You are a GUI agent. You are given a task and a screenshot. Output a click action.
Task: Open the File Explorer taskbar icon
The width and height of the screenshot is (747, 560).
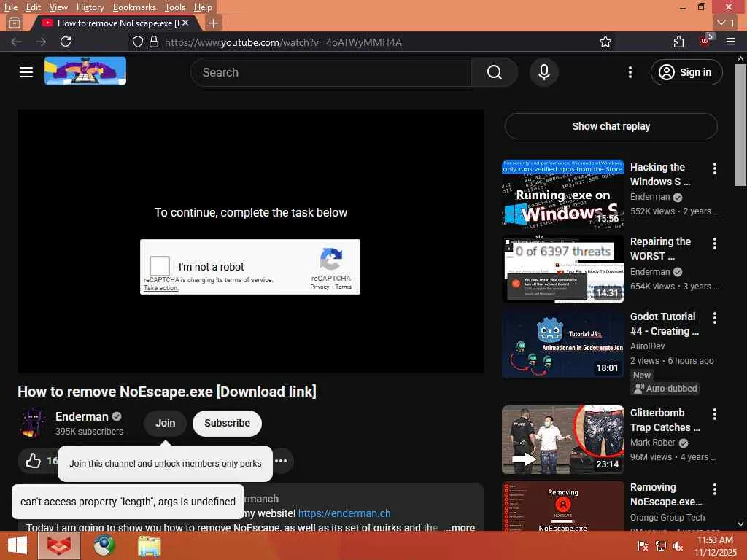point(149,546)
